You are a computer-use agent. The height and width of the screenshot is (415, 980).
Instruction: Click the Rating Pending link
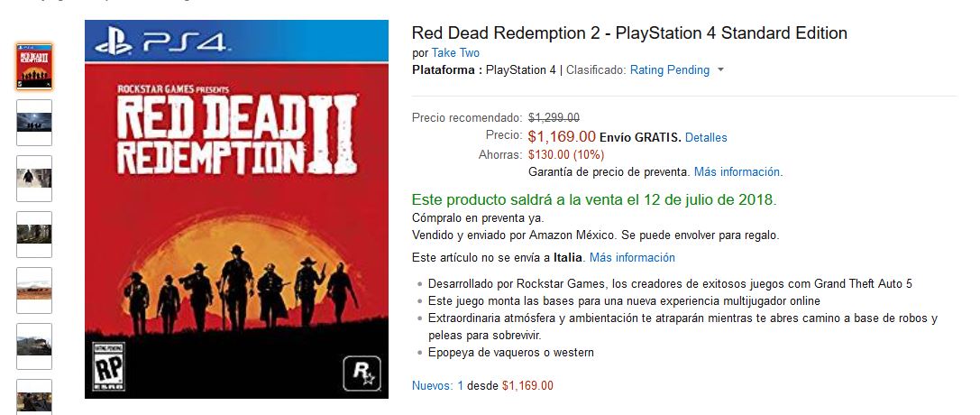[x=669, y=70]
